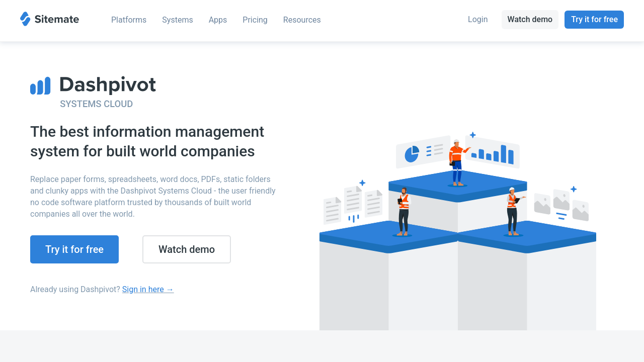644x362 pixels.
Task: Click the Sitemate logo icon
Action: point(25,19)
